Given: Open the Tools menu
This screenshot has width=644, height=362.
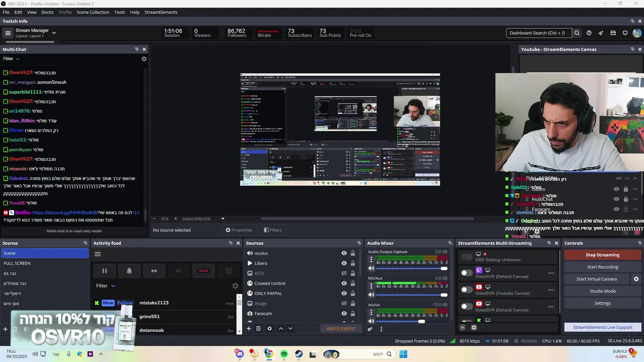Looking at the screenshot, I should click(x=120, y=12).
